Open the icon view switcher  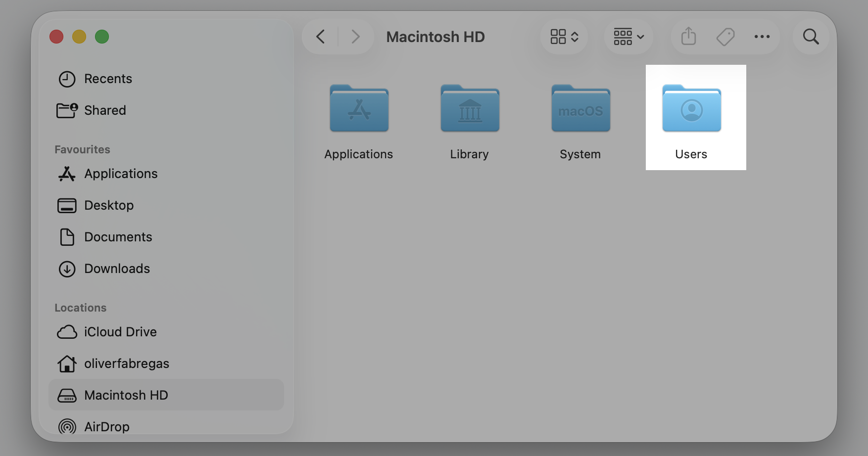coord(564,37)
